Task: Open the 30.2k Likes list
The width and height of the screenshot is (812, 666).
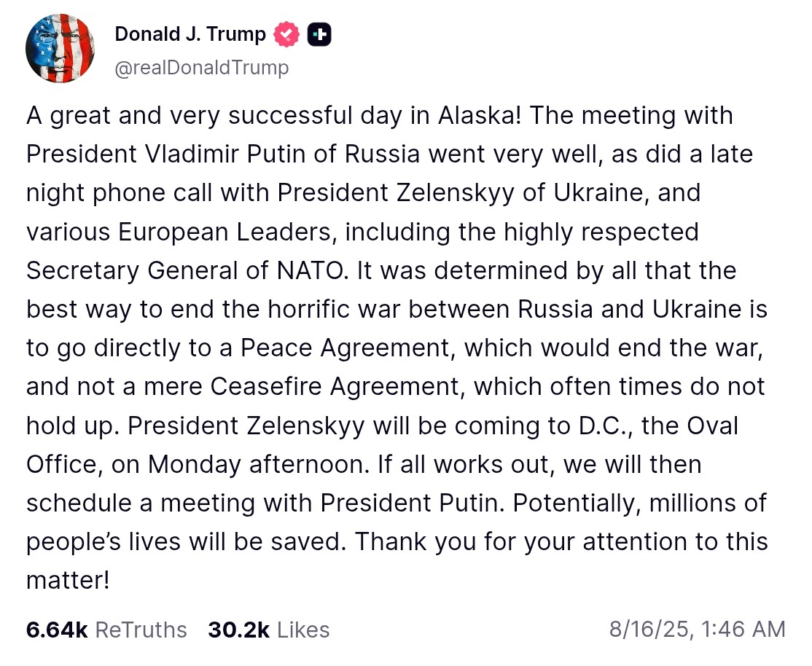Action: tap(268, 630)
